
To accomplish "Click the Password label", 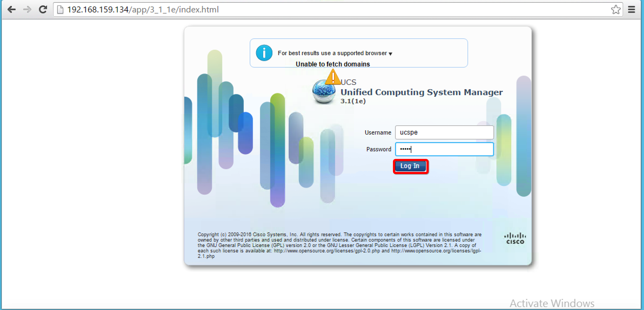I will click(379, 149).
